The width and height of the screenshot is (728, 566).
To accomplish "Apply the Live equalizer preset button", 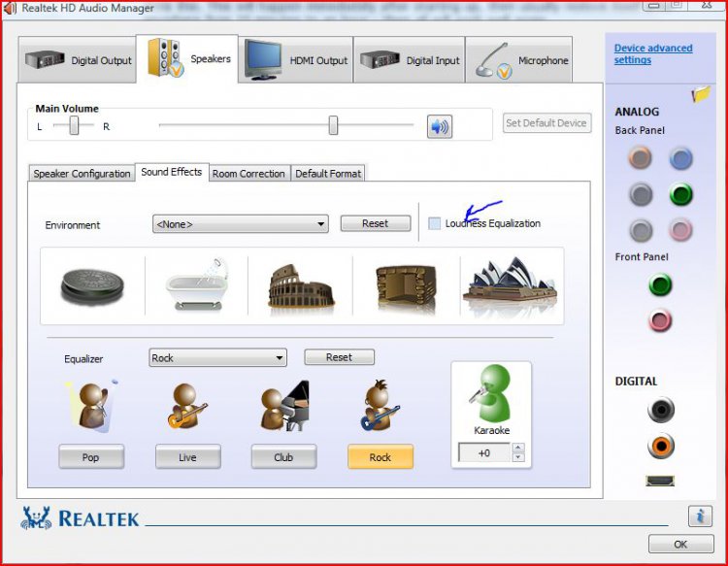I will [x=187, y=457].
